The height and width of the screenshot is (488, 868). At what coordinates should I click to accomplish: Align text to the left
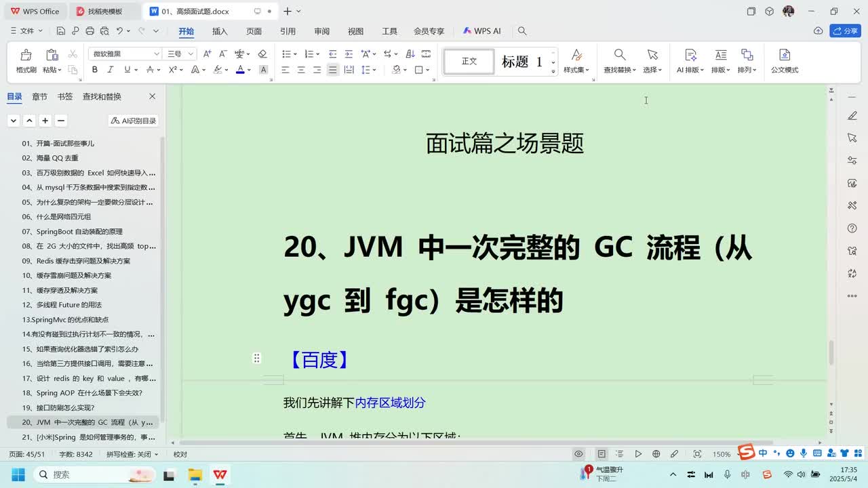click(x=285, y=70)
